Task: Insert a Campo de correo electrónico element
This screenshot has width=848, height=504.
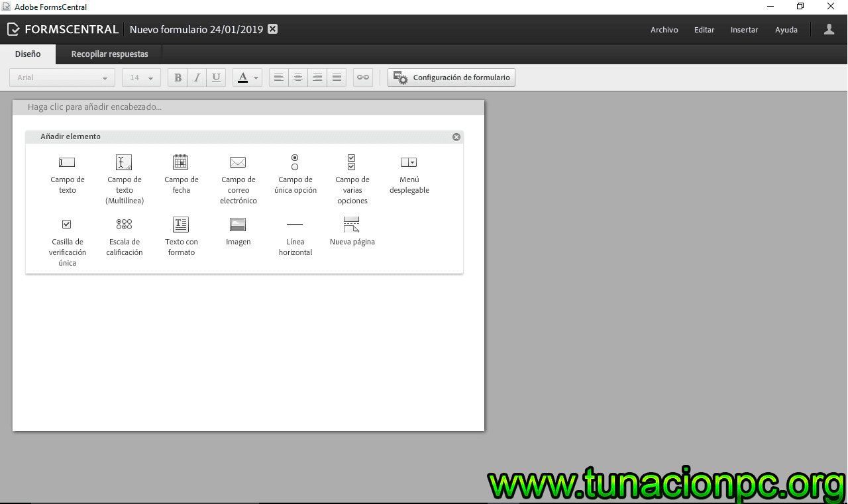Action: pyautogui.click(x=238, y=179)
